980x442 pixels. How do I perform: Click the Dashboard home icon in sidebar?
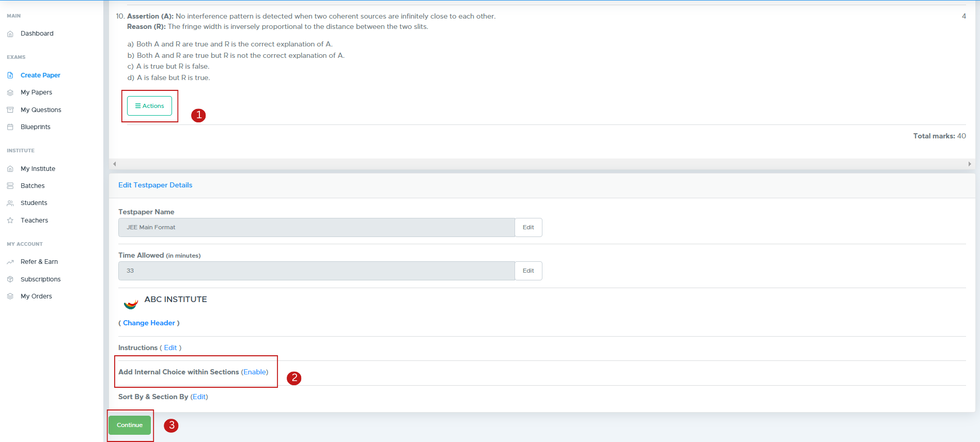coord(10,34)
